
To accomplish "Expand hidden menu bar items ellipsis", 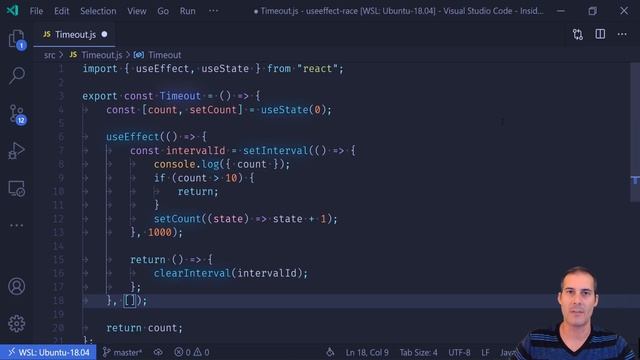I will (213, 11).
